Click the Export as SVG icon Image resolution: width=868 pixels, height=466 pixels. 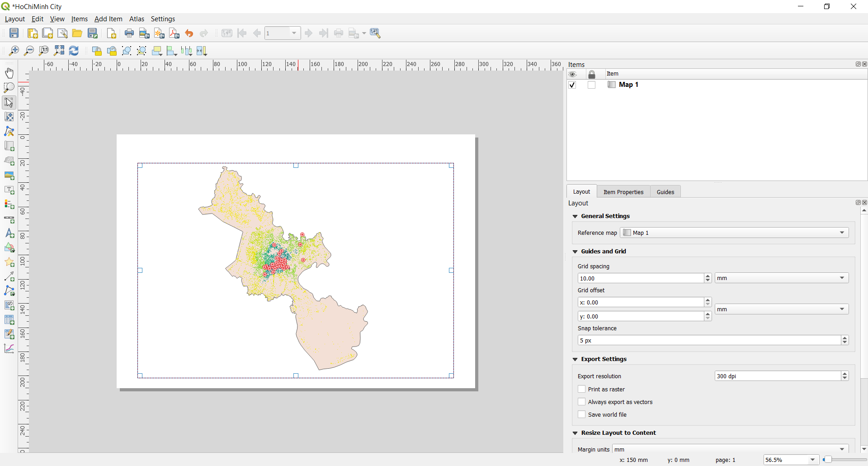(x=159, y=33)
